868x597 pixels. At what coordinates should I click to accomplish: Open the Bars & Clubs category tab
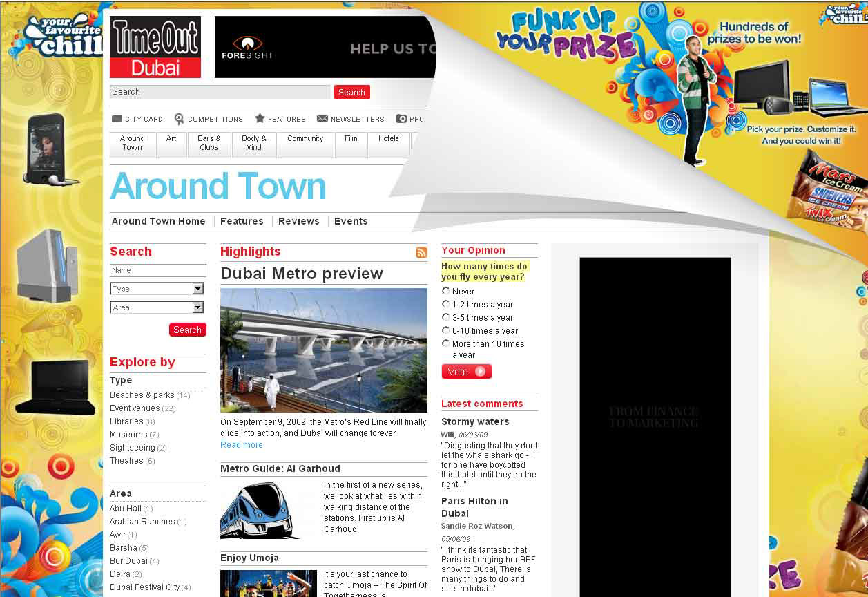point(209,145)
